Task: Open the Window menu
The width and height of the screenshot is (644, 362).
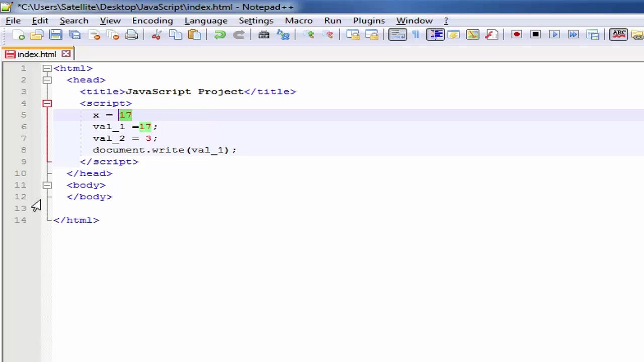Action: point(415,21)
